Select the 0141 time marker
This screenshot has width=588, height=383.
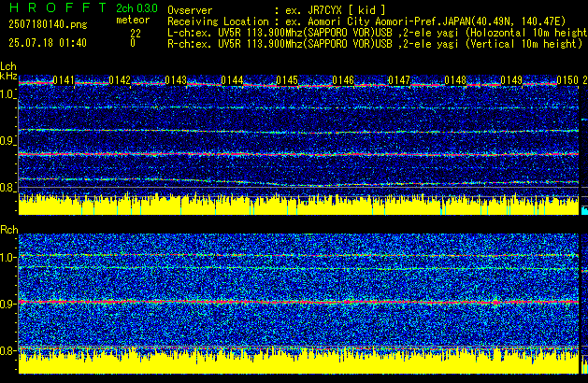click(64, 80)
